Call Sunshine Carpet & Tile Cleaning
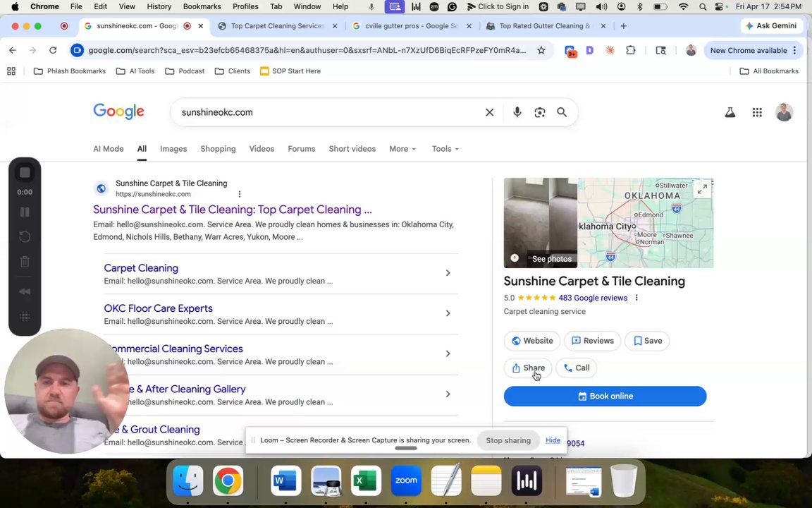 click(x=577, y=368)
